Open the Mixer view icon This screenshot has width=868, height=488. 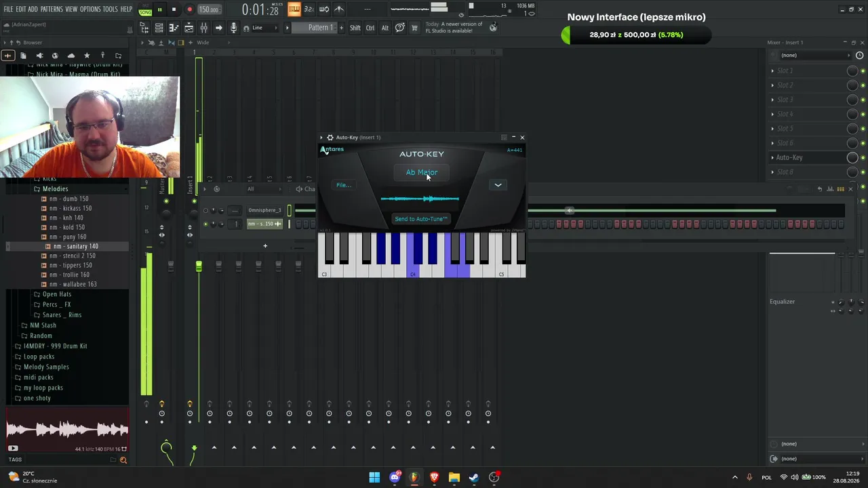pyautogui.click(x=203, y=28)
